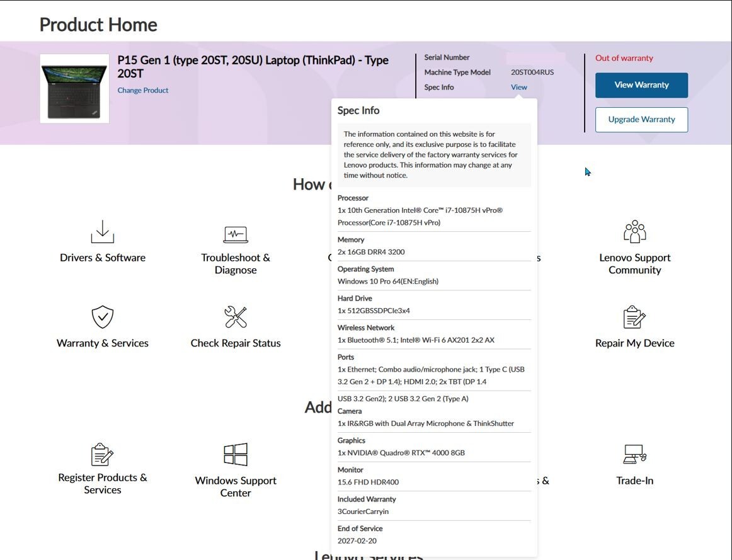
Task: Click the included warranty value 3CourierCarryin
Action: pos(363,512)
